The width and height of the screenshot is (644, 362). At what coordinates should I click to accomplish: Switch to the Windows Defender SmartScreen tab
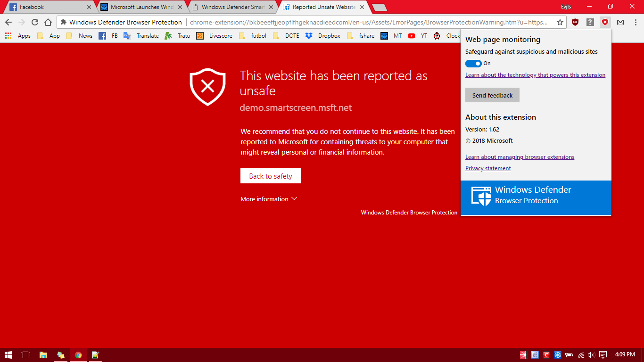(232, 7)
